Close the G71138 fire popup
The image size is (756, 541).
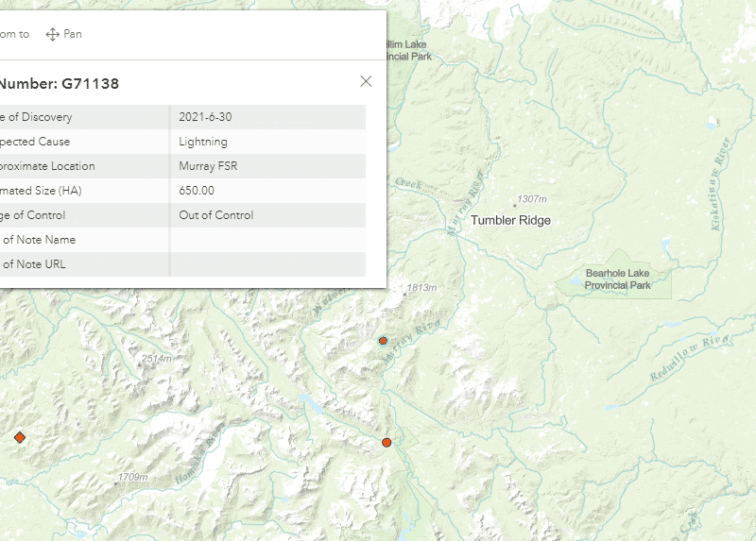(366, 81)
